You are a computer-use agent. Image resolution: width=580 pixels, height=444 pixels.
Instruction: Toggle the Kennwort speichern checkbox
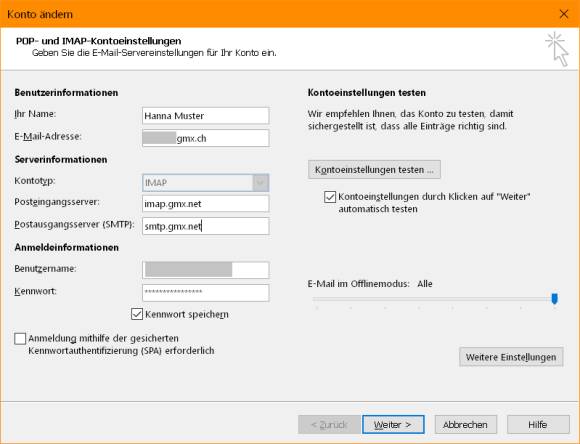[x=137, y=314]
